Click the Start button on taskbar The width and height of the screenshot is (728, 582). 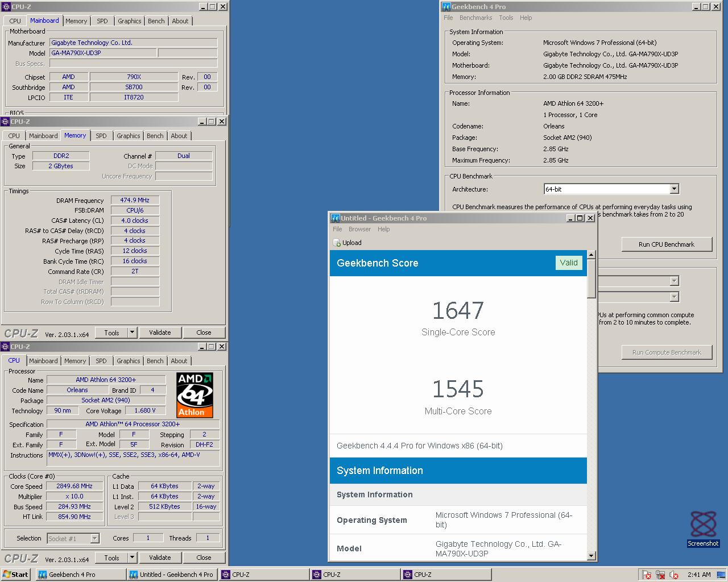(15, 575)
